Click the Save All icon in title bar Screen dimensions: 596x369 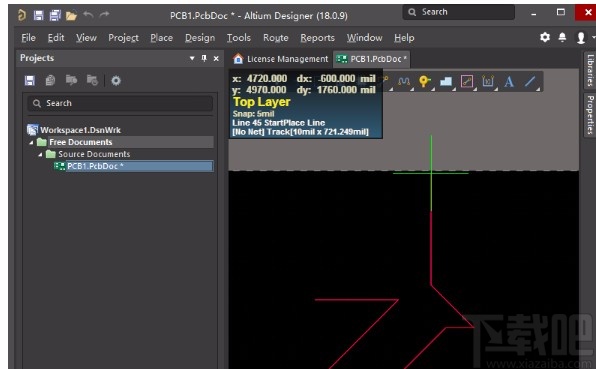[x=55, y=15]
